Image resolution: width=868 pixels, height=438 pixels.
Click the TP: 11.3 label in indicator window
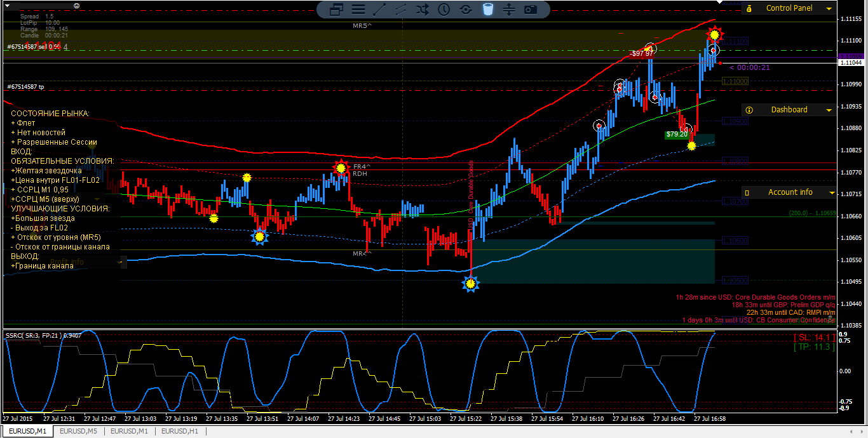pos(814,347)
